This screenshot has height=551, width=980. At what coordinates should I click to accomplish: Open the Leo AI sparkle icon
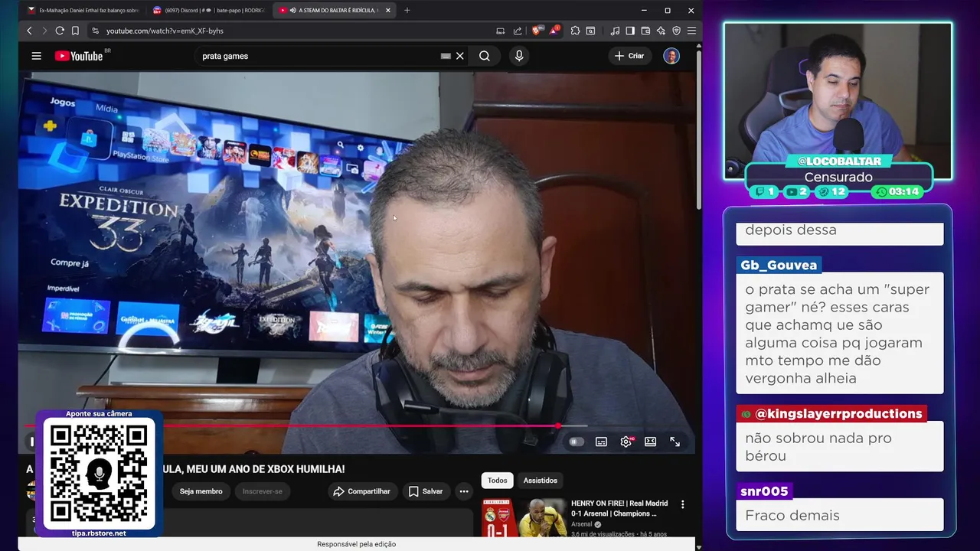[x=661, y=31]
